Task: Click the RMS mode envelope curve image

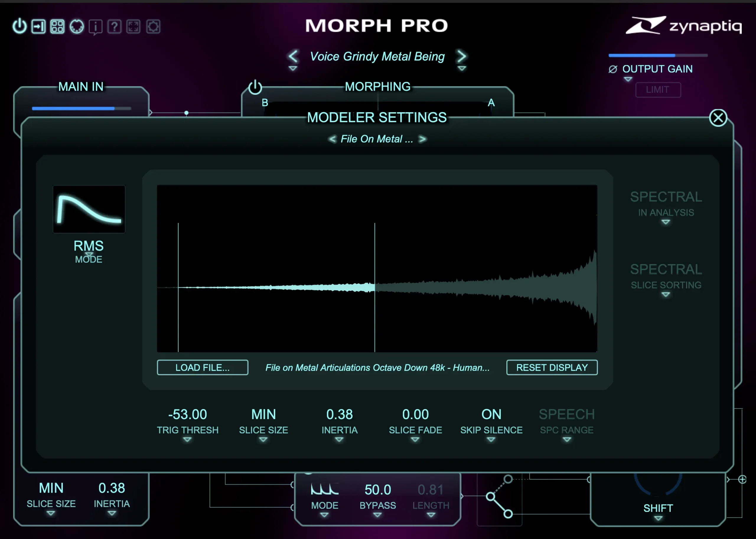Action: (89, 209)
